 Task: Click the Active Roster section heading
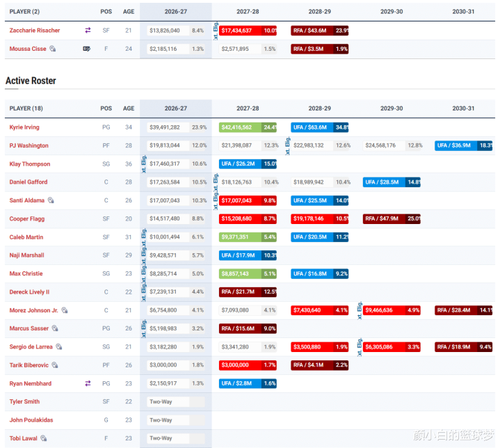[31, 81]
